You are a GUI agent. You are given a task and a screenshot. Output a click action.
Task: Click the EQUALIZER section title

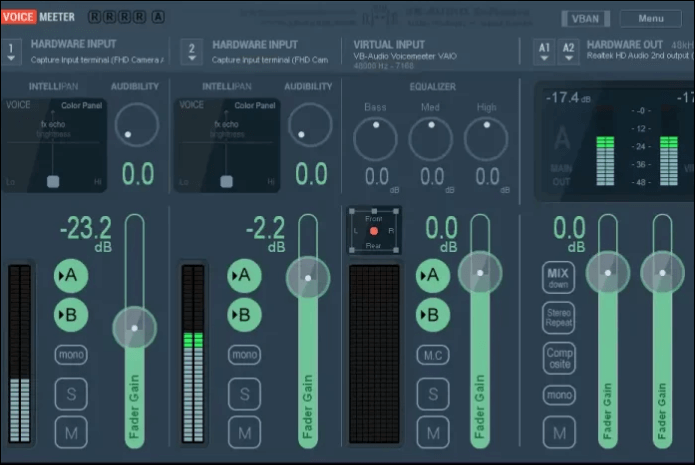click(433, 86)
